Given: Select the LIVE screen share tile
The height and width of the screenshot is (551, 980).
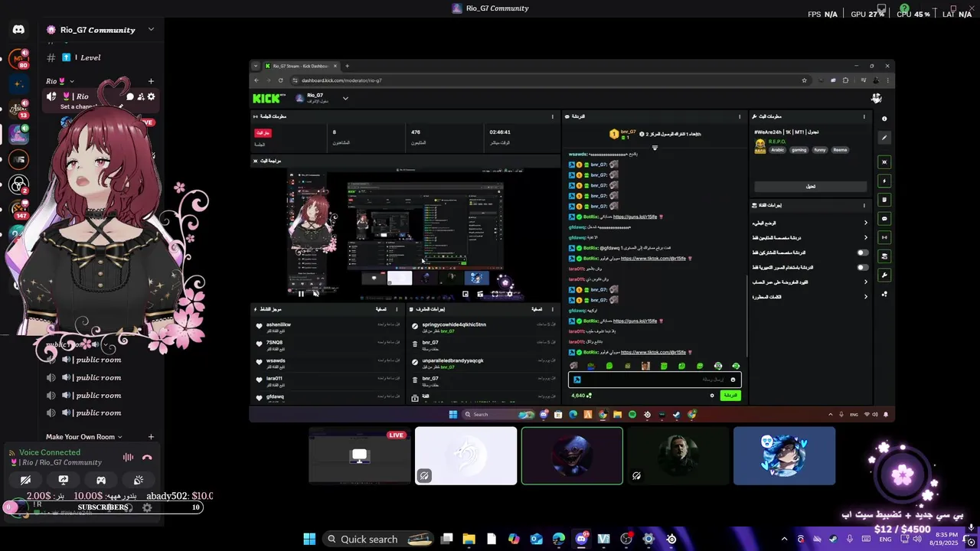Looking at the screenshot, I should [x=360, y=456].
